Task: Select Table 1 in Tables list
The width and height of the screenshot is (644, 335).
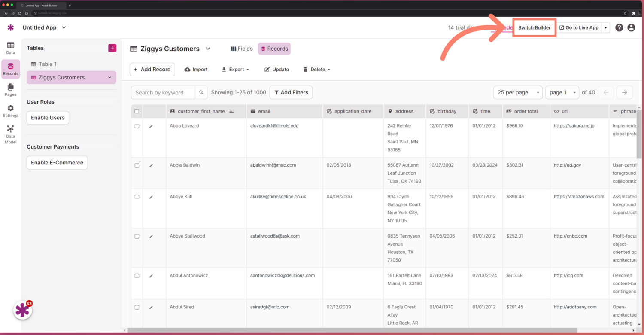Action: 47,64
